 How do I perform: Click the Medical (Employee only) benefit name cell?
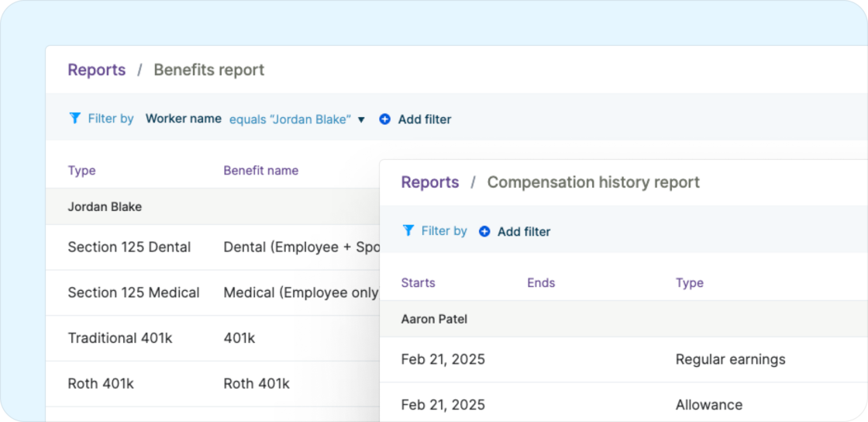tap(301, 292)
